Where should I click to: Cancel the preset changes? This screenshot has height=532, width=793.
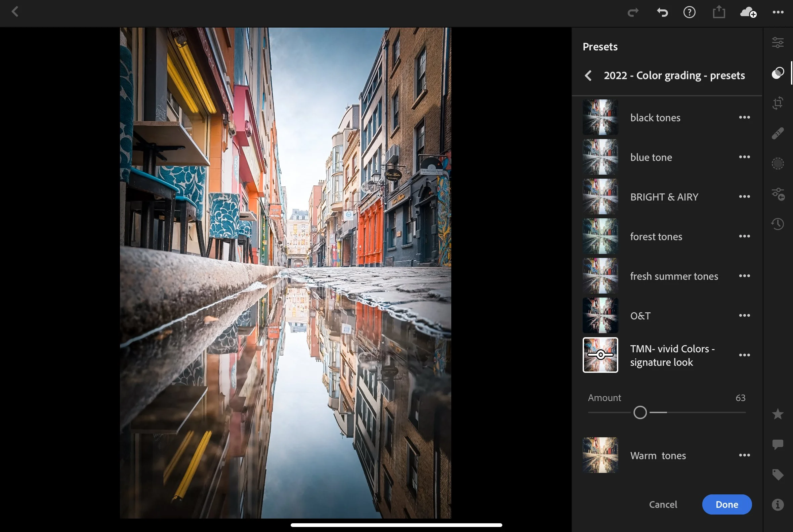point(663,504)
